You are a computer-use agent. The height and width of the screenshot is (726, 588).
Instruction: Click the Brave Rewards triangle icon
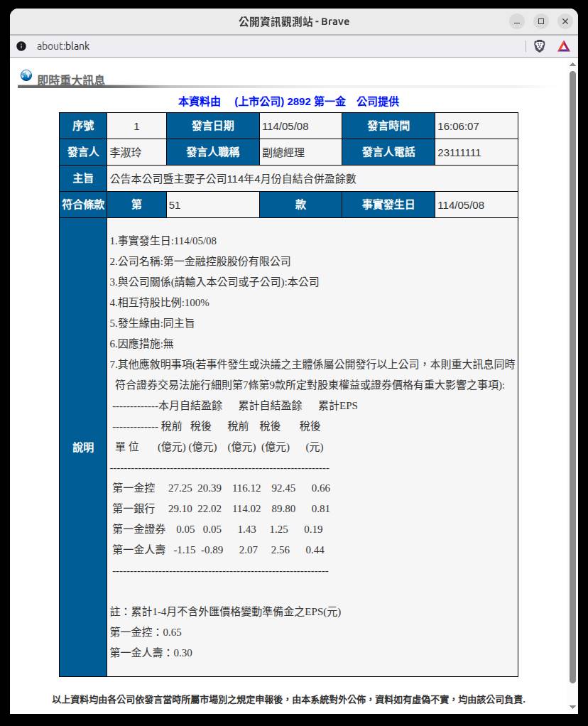coord(563,46)
